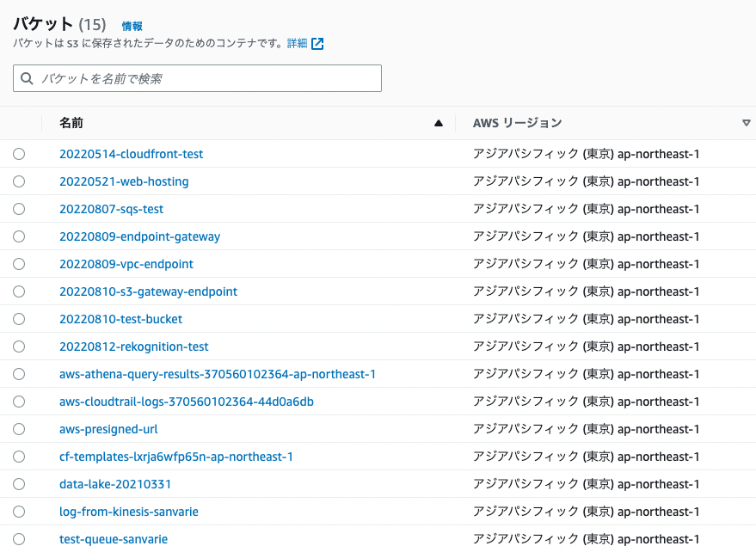Click the AWS リージョン column header
Screen dimensions: 756x552
point(518,123)
